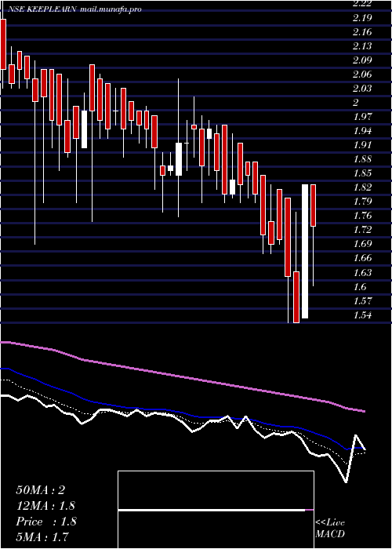Select the 1.63 price axis label
This screenshot has height=549, width=392.
(362, 272)
